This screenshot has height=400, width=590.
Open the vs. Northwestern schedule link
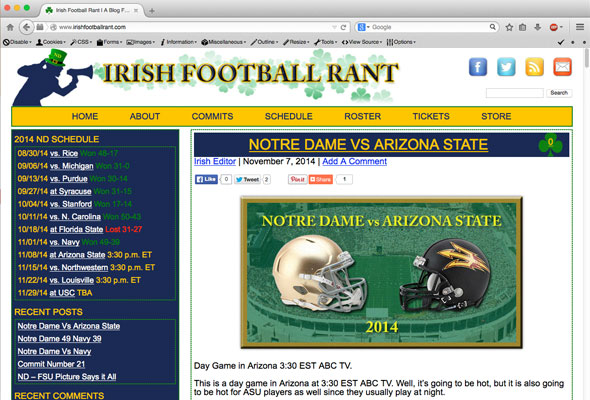[79, 268]
